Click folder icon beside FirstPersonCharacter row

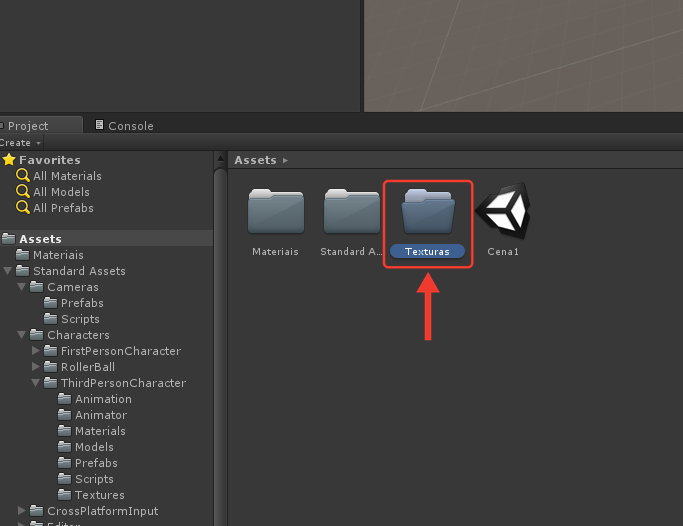(x=50, y=351)
